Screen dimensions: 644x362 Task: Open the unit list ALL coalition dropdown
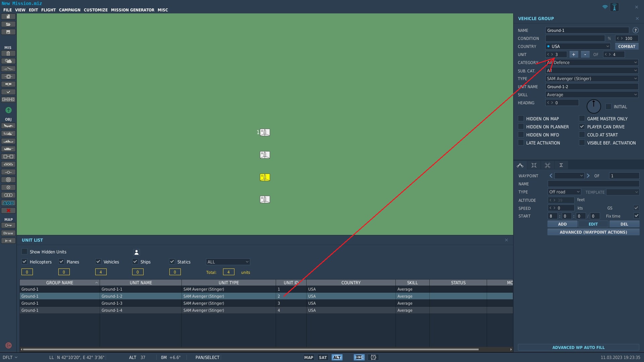tap(228, 262)
